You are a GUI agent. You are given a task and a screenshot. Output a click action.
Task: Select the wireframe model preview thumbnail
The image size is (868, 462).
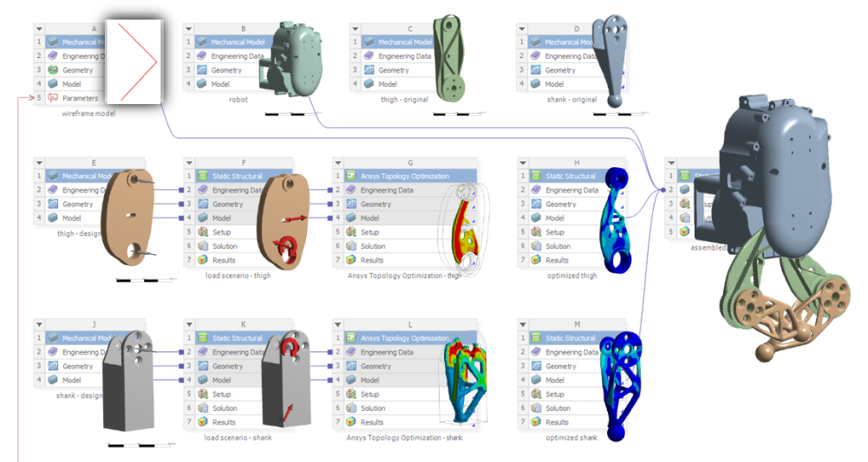coord(134,61)
